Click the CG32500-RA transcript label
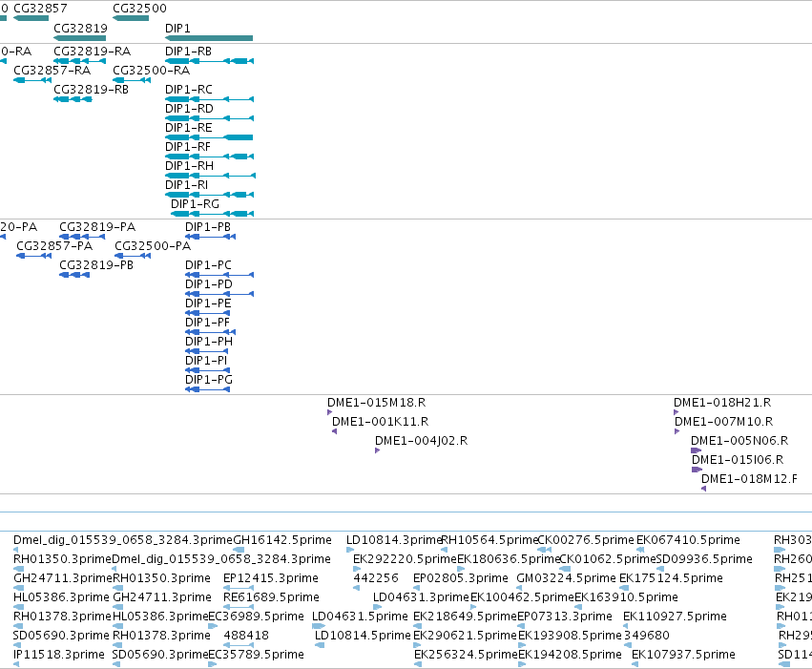This screenshot has width=812, height=669. [151, 71]
